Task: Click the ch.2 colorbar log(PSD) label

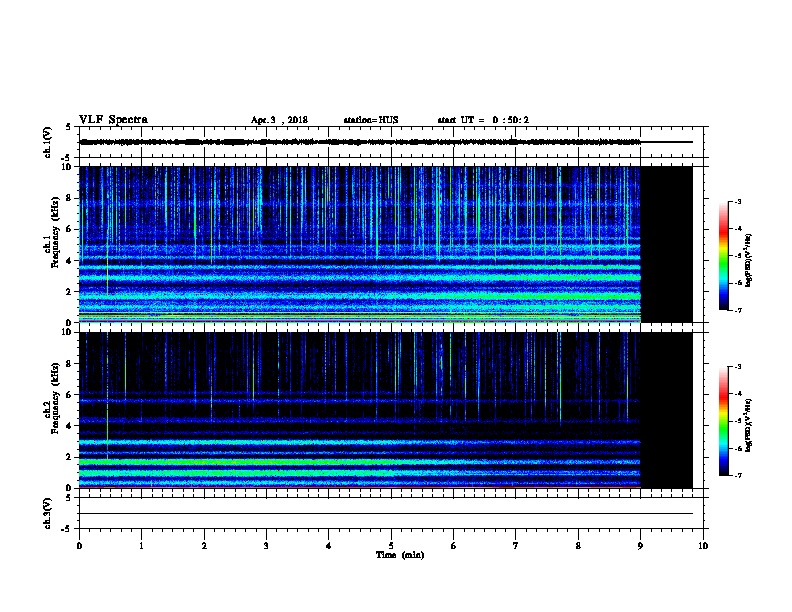Action: [x=749, y=425]
